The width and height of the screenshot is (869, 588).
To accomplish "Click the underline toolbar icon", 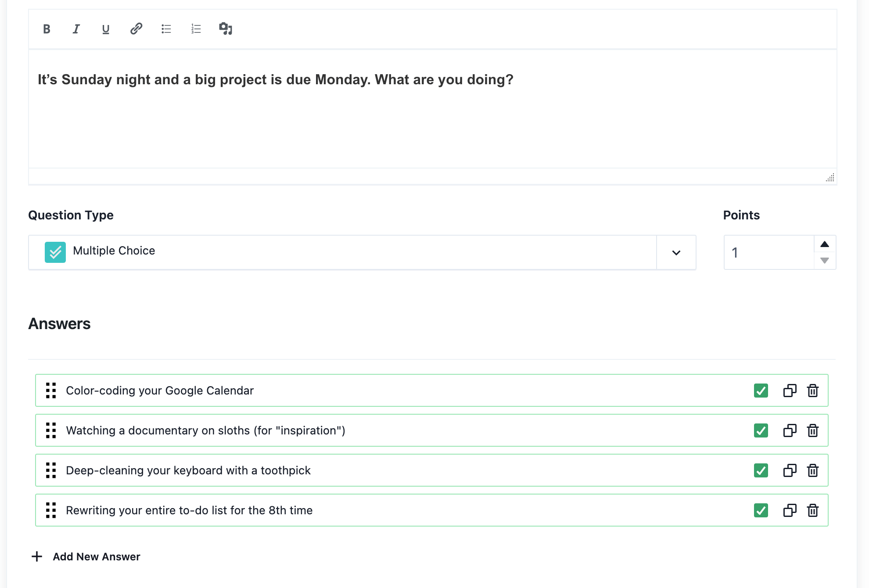I will point(106,29).
